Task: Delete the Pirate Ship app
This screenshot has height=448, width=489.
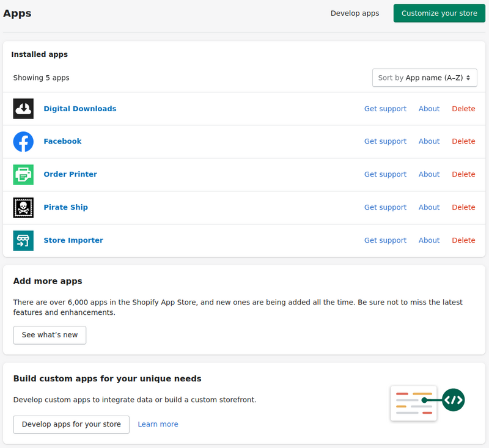Action: [463, 207]
